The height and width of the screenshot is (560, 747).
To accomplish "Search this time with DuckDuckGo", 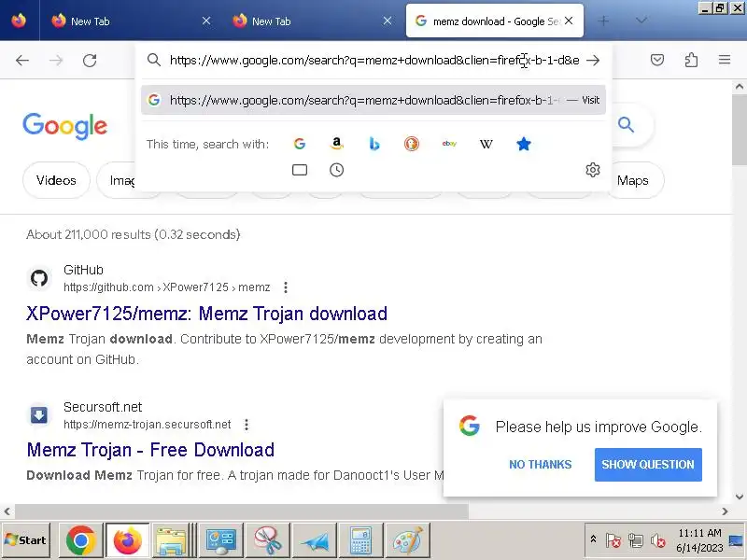I will (x=412, y=144).
